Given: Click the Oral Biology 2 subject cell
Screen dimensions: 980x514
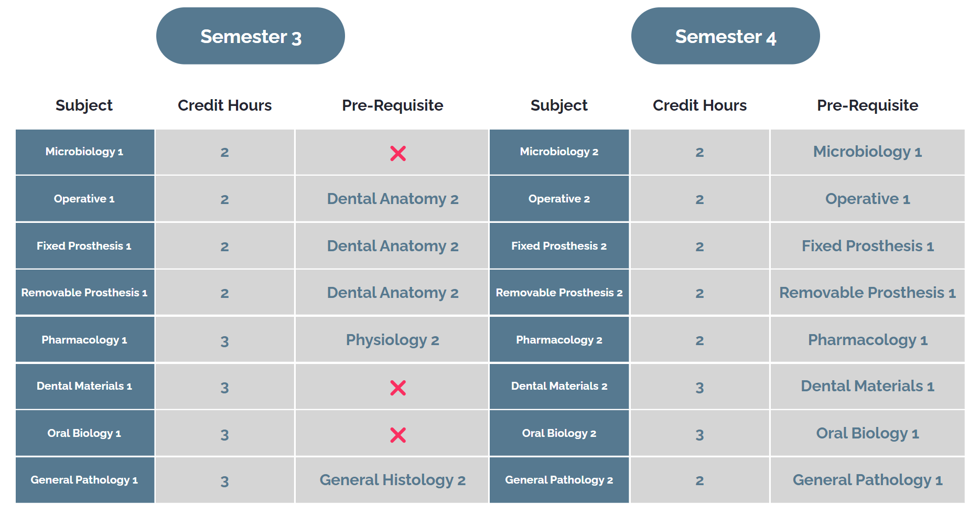Looking at the screenshot, I should coord(559,433).
